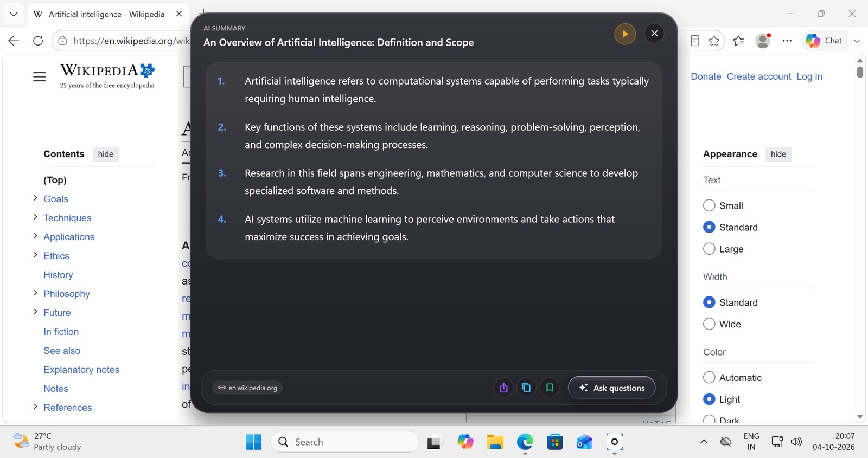Expand the Future section

click(x=35, y=312)
